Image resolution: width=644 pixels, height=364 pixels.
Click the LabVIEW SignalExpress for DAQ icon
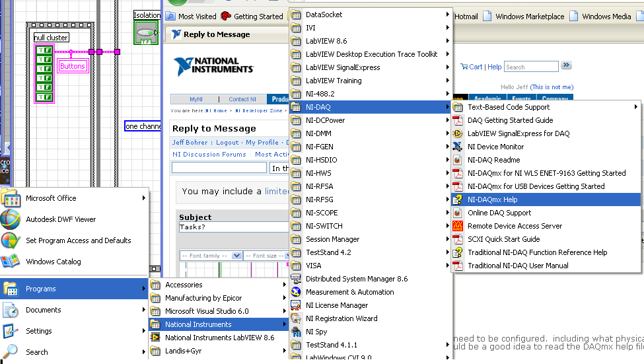pos(458,133)
